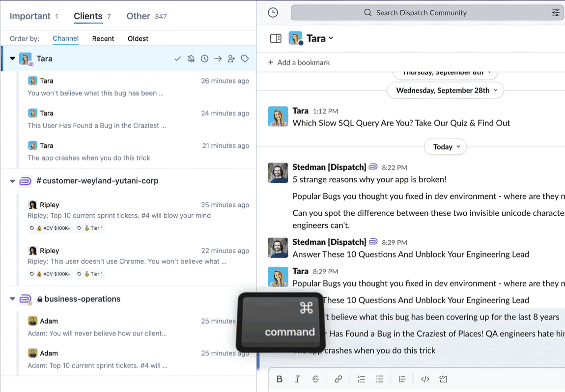Open the Tara header dropdown chevron
Viewport: 565px width, 392px height.
click(331, 38)
